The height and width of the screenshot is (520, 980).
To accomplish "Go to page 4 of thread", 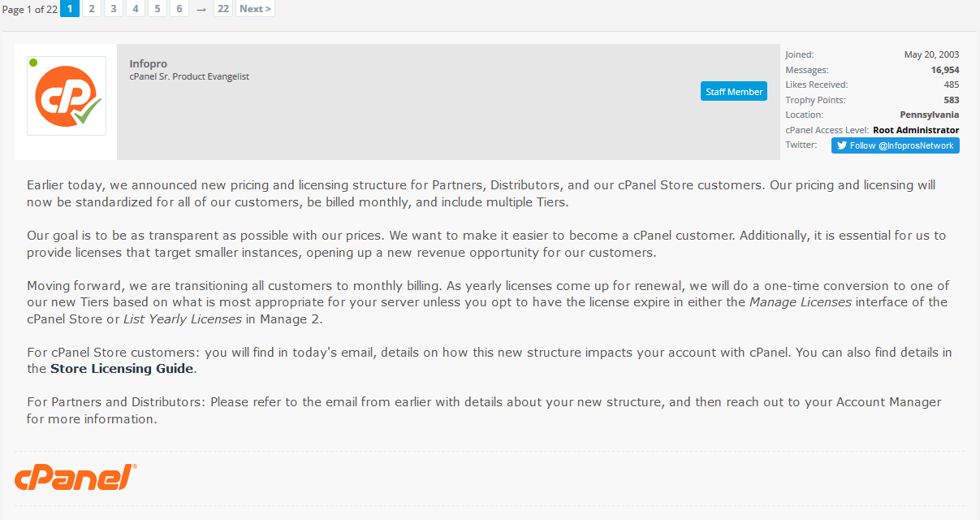I will coord(136,9).
